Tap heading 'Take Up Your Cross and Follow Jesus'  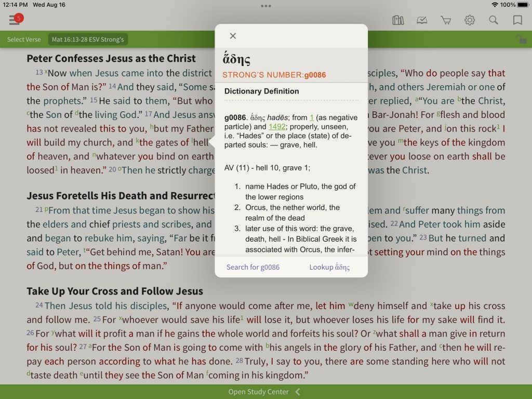click(x=115, y=291)
